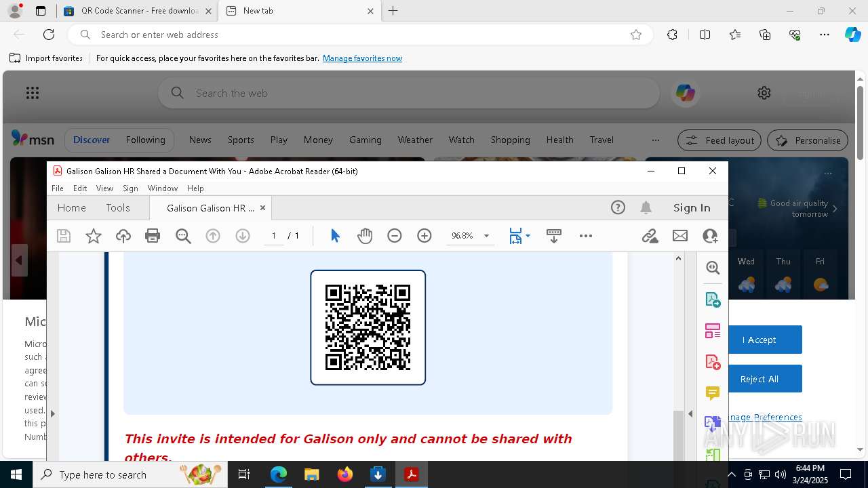Switch to QR Code Scanner browser tab
Viewport: 868px width, 488px height.
point(138,11)
